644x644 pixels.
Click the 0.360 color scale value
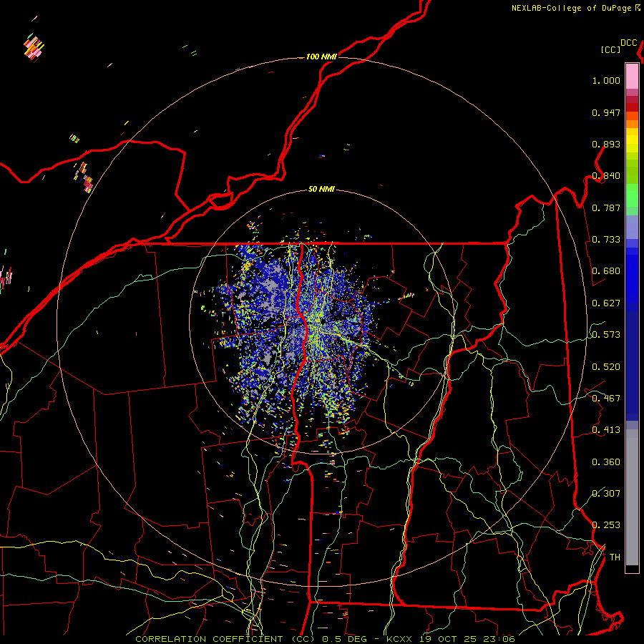point(606,462)
